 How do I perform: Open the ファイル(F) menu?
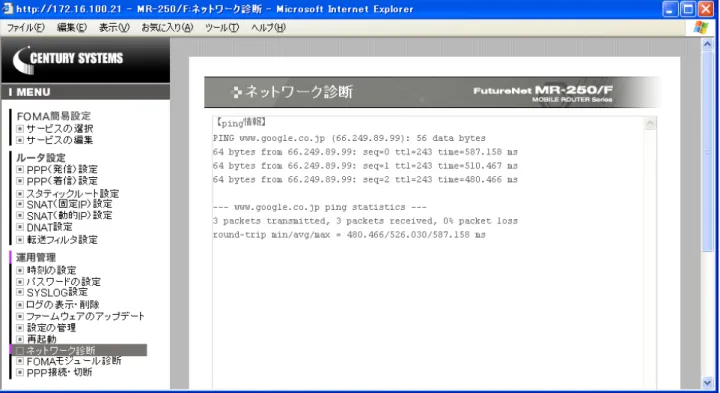25,28
